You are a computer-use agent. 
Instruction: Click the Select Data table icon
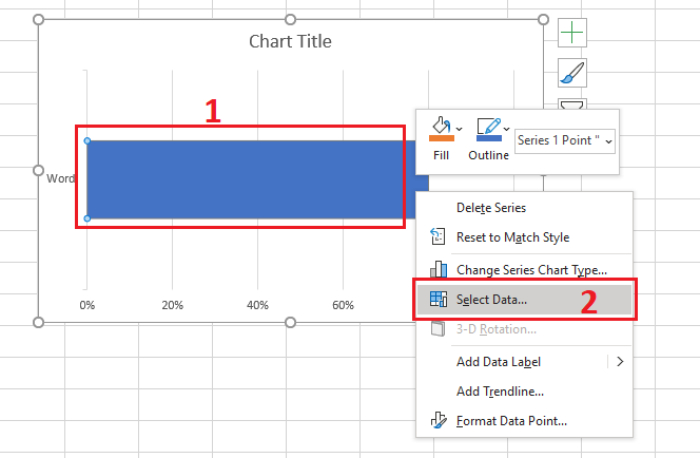[438, 299]
